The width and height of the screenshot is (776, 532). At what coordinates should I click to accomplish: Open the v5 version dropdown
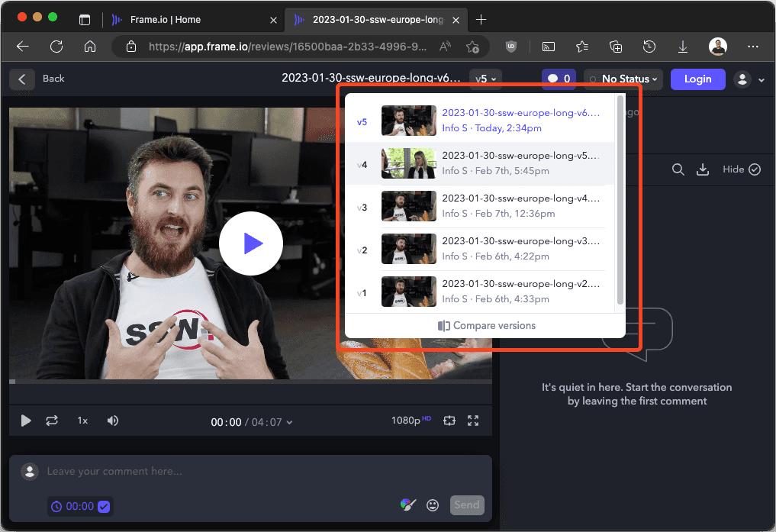(485, 79)
